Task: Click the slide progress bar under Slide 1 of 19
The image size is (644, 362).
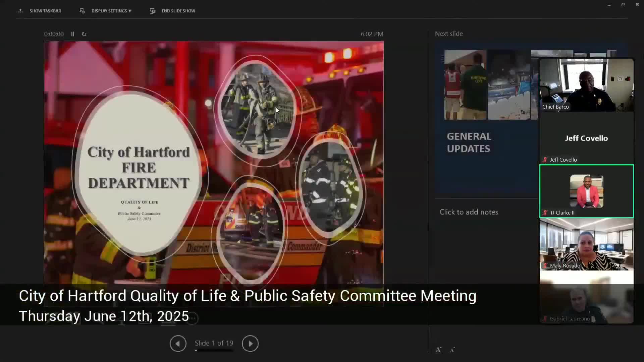Action: coord(214,351)
